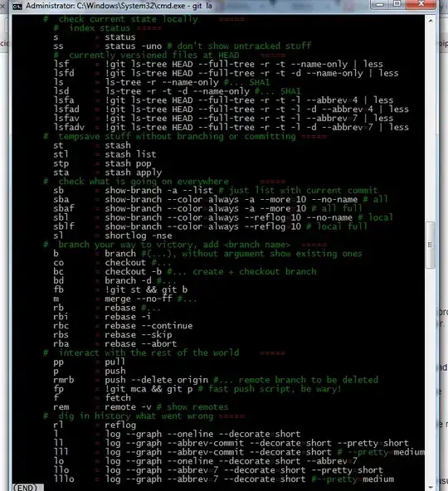This screenshot has width=448, height=491.
Task: Click the 'sba' alias name
Action: pyautogui.click(x=61, y=199)
